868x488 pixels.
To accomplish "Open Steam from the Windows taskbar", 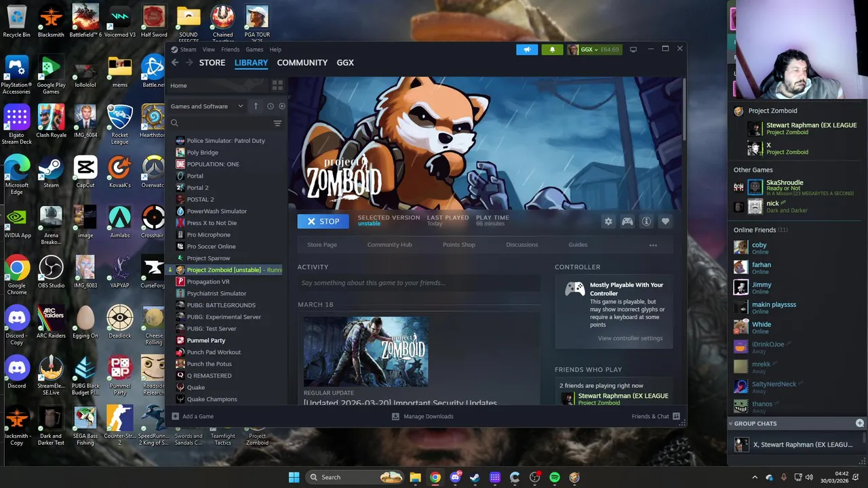I will click(475, 477).
